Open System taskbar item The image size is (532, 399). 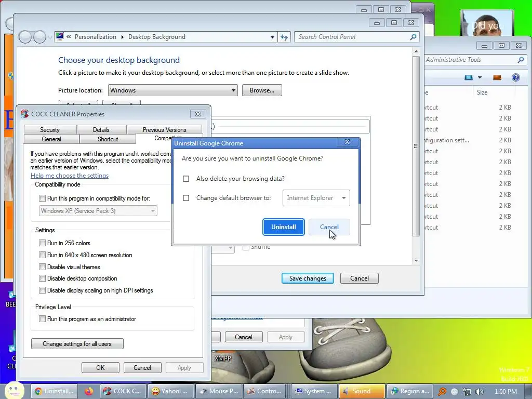(314, 391)
